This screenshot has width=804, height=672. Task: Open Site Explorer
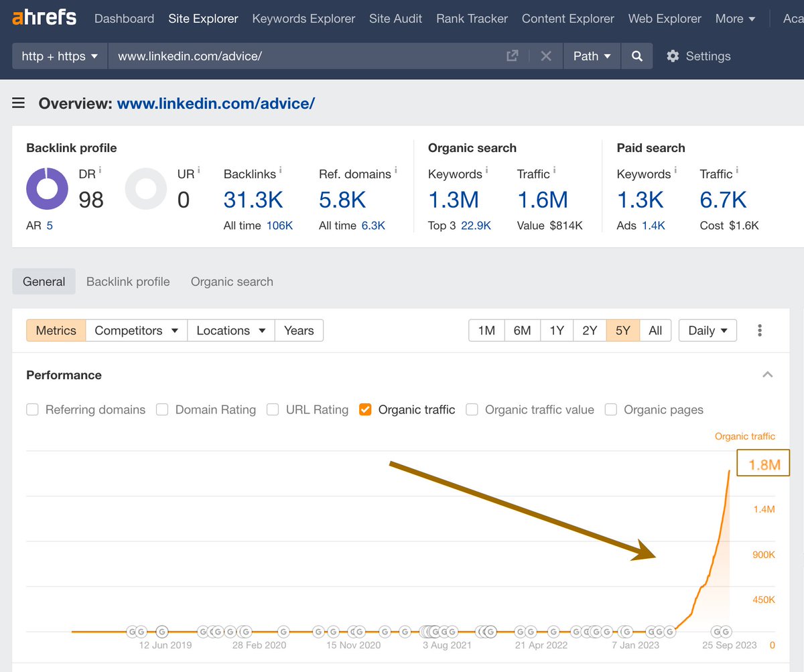pyautogui.click(x=203, y=19)
